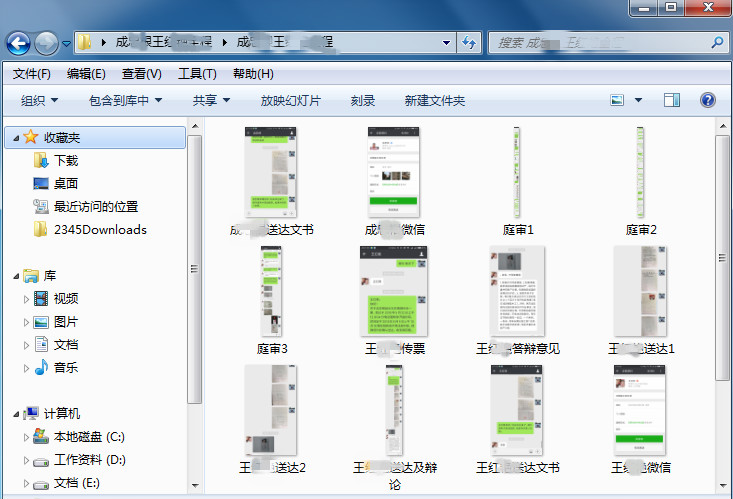The width and height of the screenshot is (733, 499).
Task: Collapse the 计算机 group
Action: pos(16,414)
